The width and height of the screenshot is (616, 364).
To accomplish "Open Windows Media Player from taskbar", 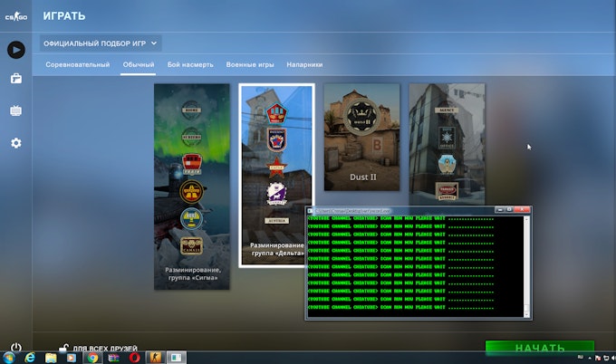I will pos(72,358).
